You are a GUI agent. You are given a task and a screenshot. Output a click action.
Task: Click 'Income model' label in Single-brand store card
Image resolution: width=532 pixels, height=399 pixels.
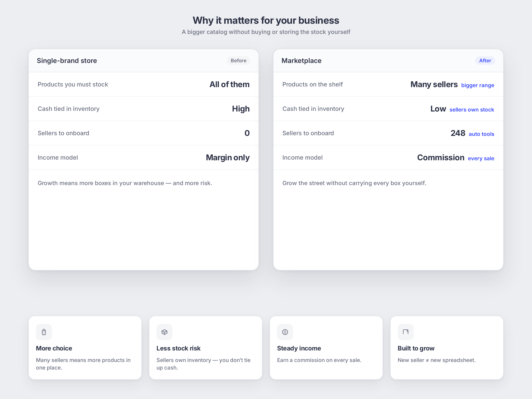click(x=58, y=158)
